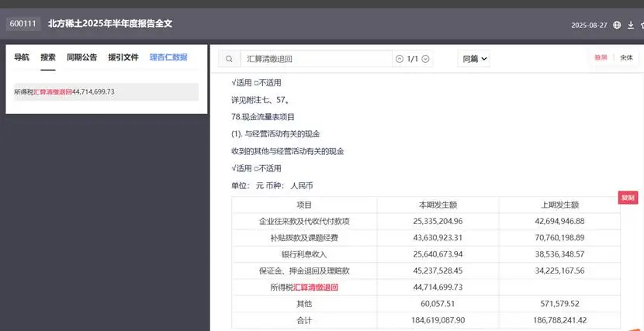This screenshot has height=331, width=644.
Task: Click the cell 70,760,198.89
Action: 559,237
